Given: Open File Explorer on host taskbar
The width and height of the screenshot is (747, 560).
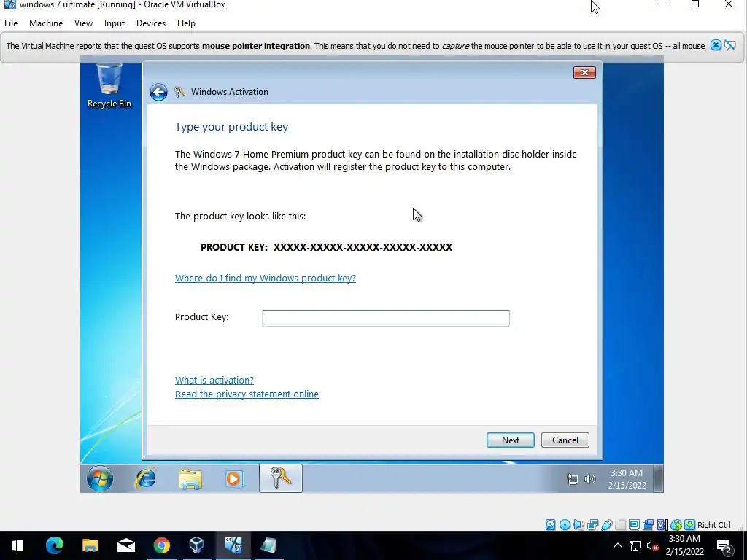Looking at the screenshot, I should 90,545.
